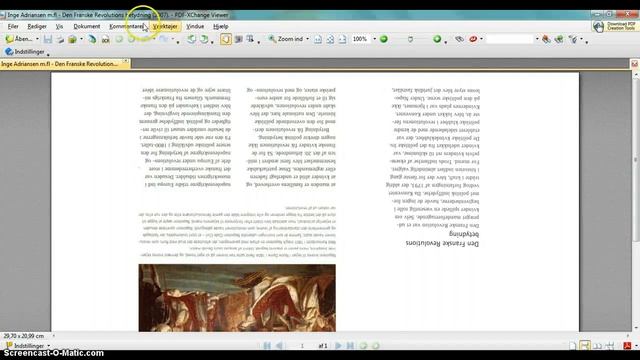640x360 pixels.
Task: Click the green comment tool icon beside the stamp
Action: click(559, 39)
